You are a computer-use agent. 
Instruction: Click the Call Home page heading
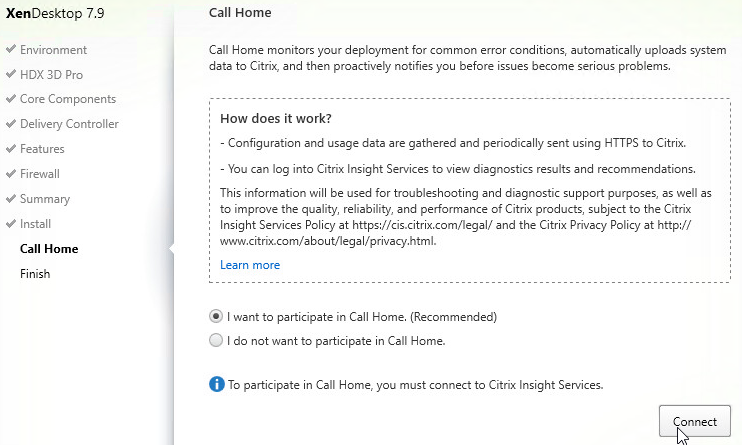coord(240,13)
